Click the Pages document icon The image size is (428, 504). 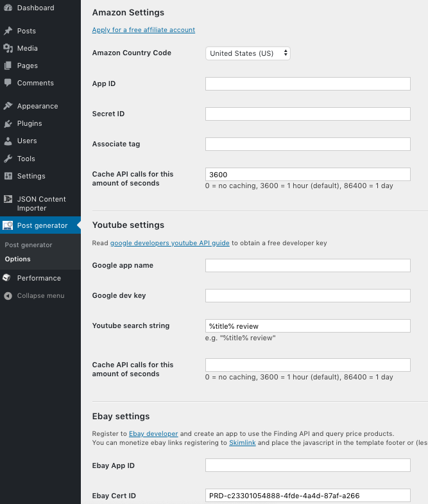point(8,65)
